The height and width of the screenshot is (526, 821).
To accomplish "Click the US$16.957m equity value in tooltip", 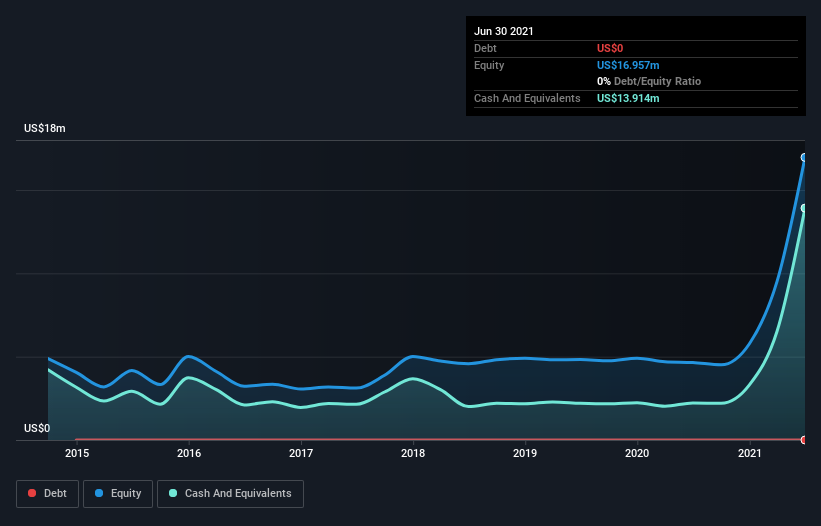I will 628,65.
